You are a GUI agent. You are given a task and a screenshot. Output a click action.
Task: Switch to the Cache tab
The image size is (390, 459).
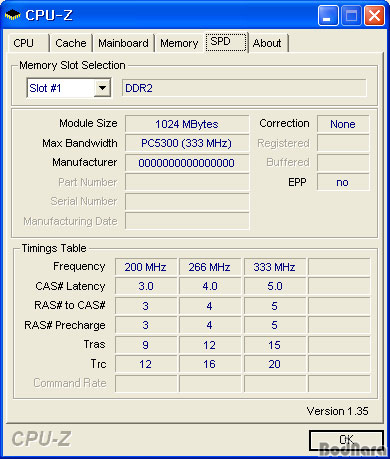click(71, 43)
